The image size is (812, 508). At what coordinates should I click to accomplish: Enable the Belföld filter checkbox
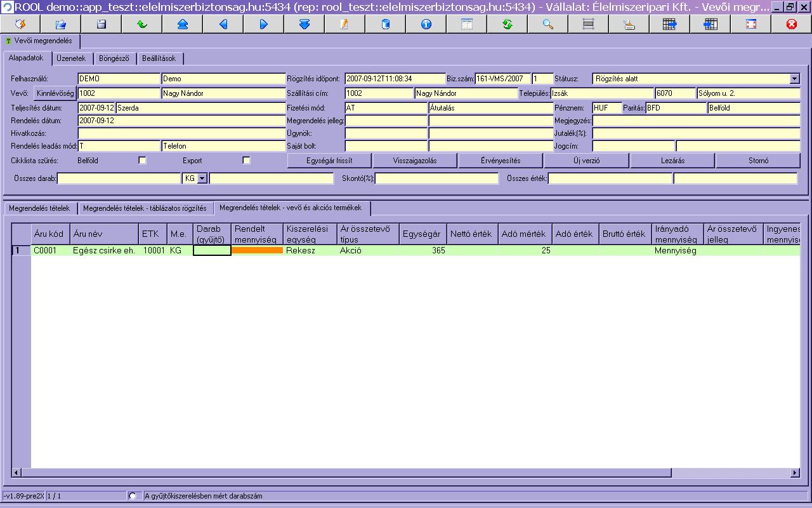click(x=142, y=161)
